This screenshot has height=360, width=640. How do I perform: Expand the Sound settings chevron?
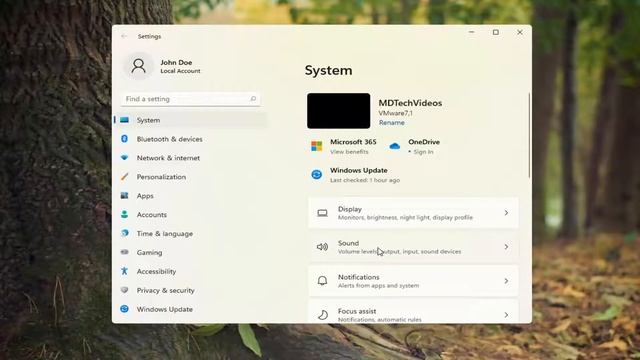pos(506,247)
